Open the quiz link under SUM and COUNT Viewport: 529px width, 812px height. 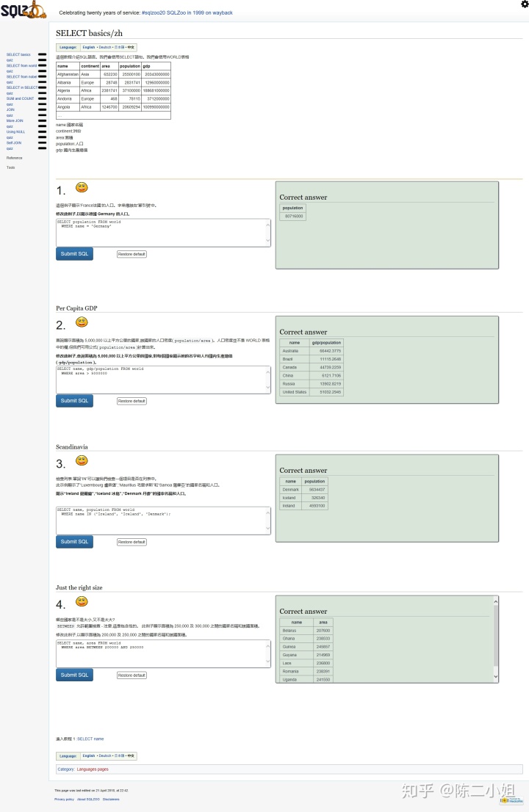point(10,104)
